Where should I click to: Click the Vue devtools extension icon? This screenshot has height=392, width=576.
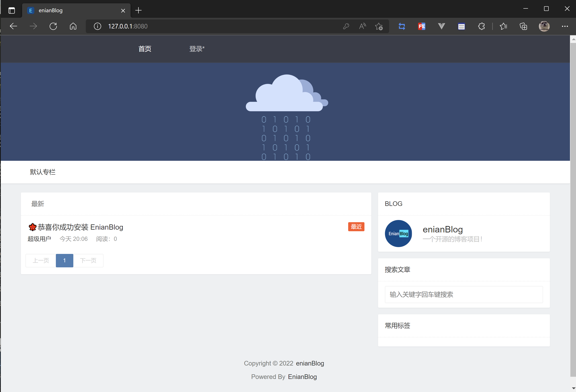tap(441, 26)
